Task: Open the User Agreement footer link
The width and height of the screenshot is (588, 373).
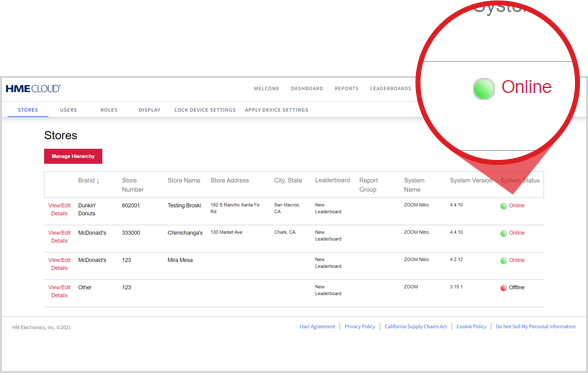Action: coord(317,327)
